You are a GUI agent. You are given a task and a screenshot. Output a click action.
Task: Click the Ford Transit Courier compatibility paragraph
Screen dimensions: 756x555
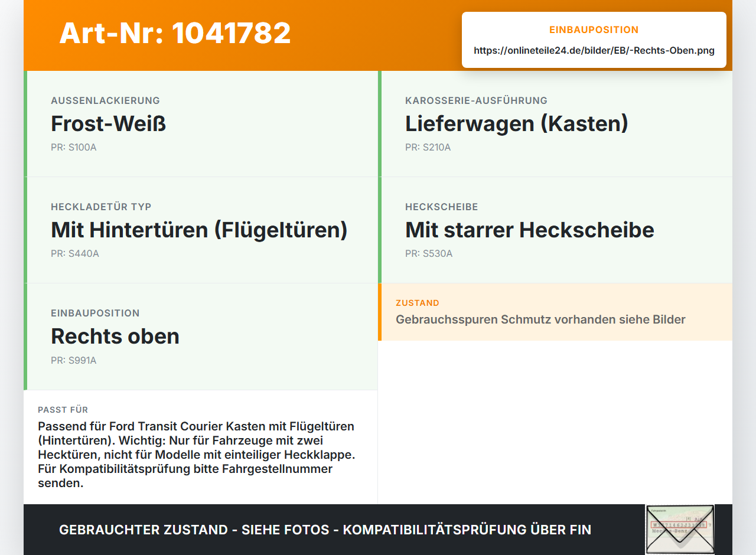point(197,455)
